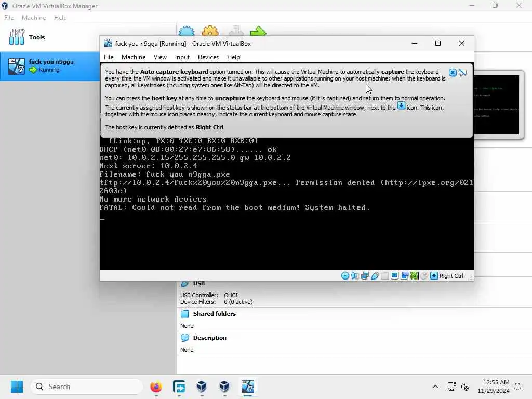Open the clock showing 12:55 AM
Viewport: 532px width, 399px height.
click(494, 387)
